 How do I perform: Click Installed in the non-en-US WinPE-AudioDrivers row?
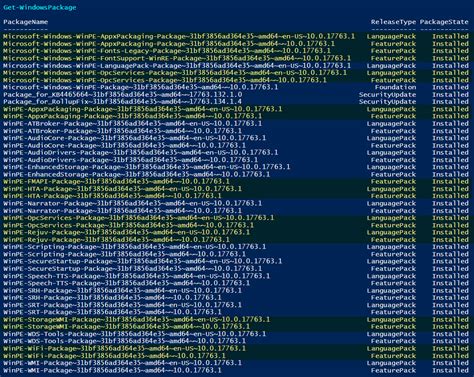point(450,160)
